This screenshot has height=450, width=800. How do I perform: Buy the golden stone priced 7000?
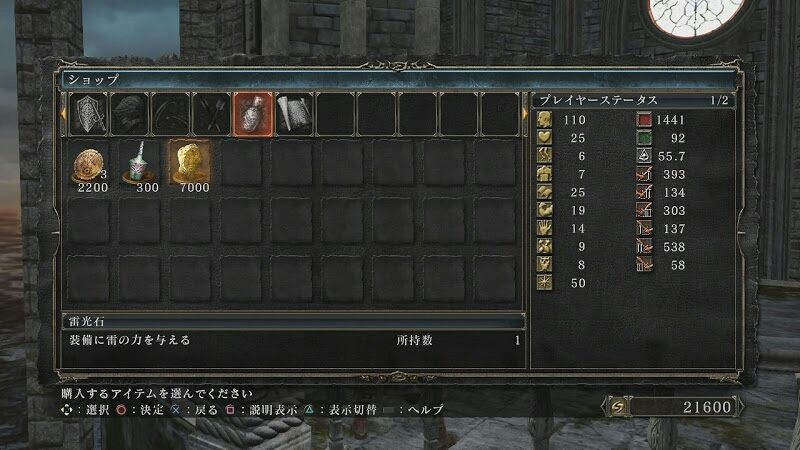[x=190, y=162]
